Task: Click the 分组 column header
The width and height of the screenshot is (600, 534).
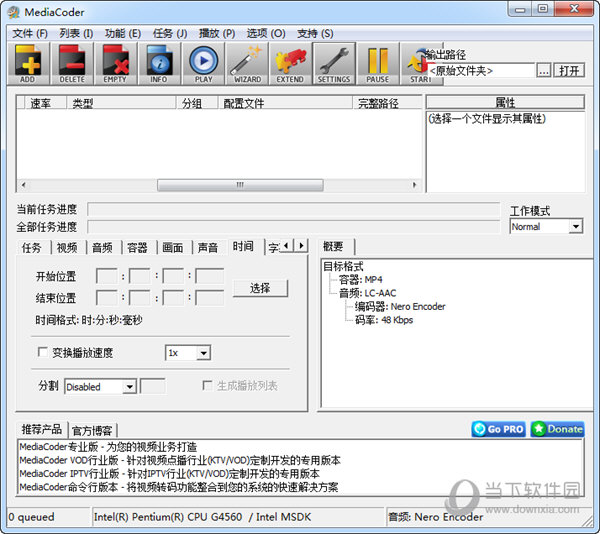Action: [197, 103]
